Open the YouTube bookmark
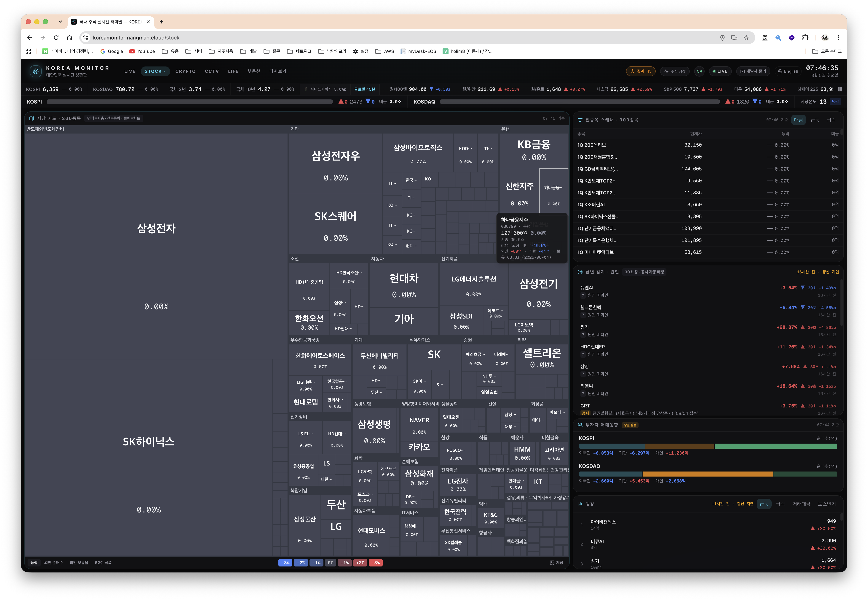868x600 pixels. pos(142,51)
